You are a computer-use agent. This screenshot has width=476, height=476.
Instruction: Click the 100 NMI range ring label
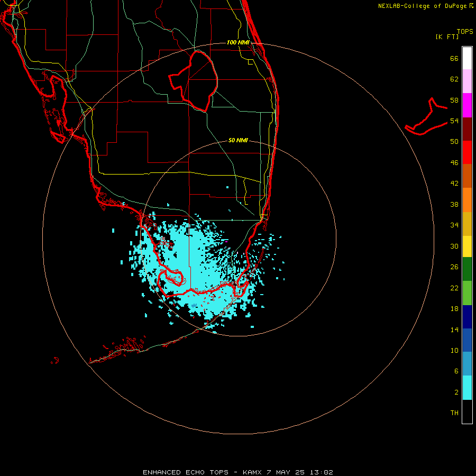[238, 42]
